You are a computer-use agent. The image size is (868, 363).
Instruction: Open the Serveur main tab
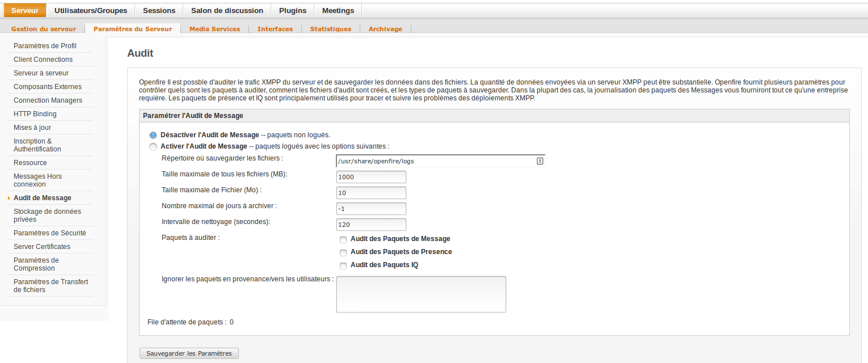25,10
